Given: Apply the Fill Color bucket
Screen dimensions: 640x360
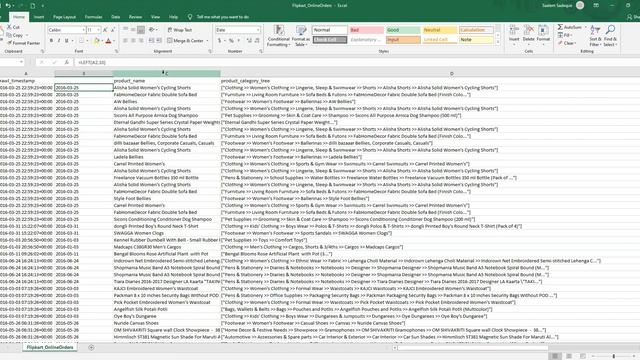Looking at the screenshot, I should click(x=96, y=41).
